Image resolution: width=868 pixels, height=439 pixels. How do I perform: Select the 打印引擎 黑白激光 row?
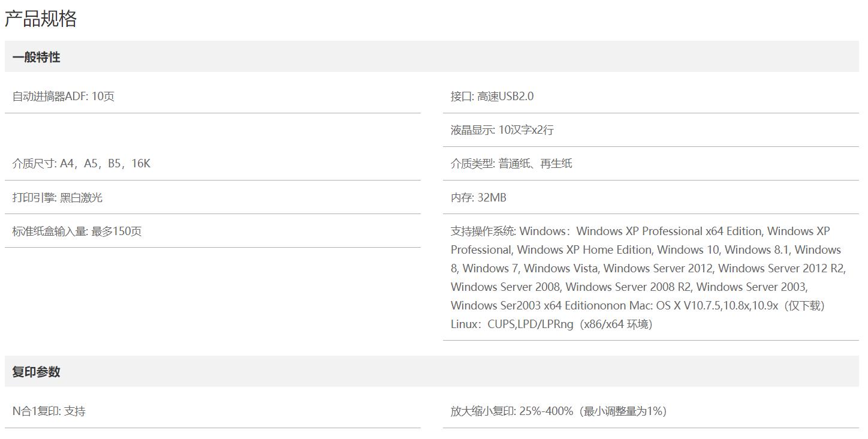click(x=57, y=198)
